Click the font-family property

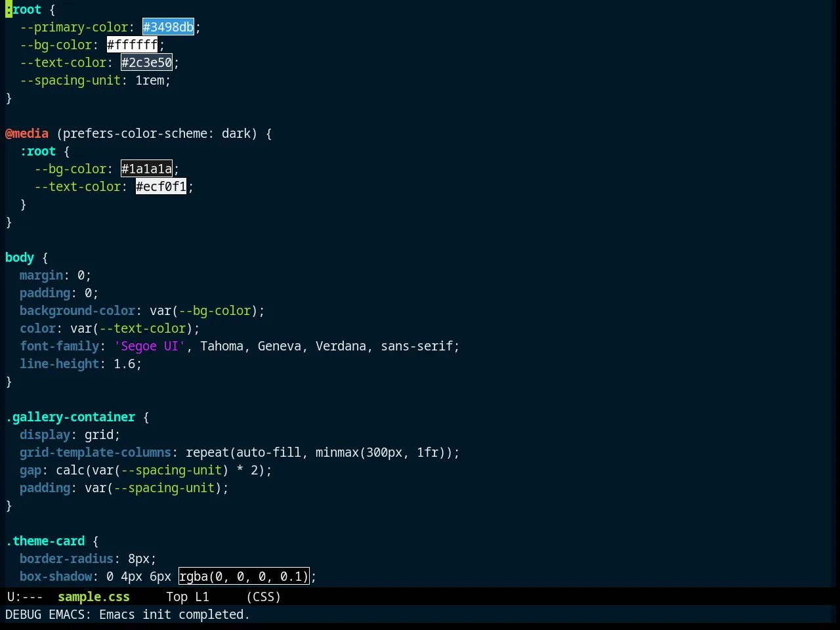60,346
